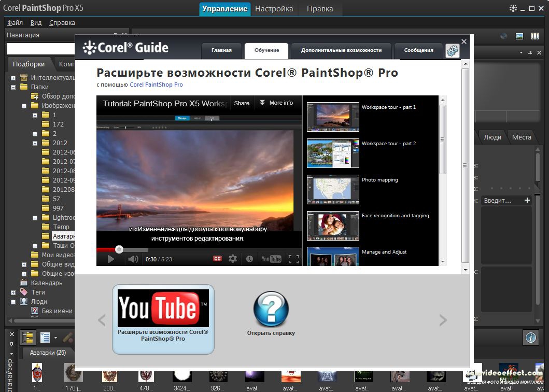Viewport: 549px width, 392px height.
Task: Switch to Правка workspace tab
Action: (x=320, y=9)
